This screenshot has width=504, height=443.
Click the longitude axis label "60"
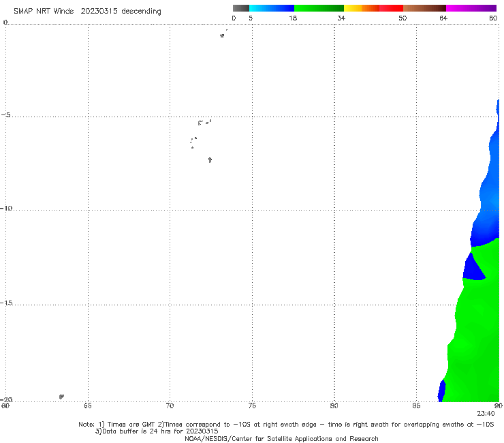tap(5, 406)
